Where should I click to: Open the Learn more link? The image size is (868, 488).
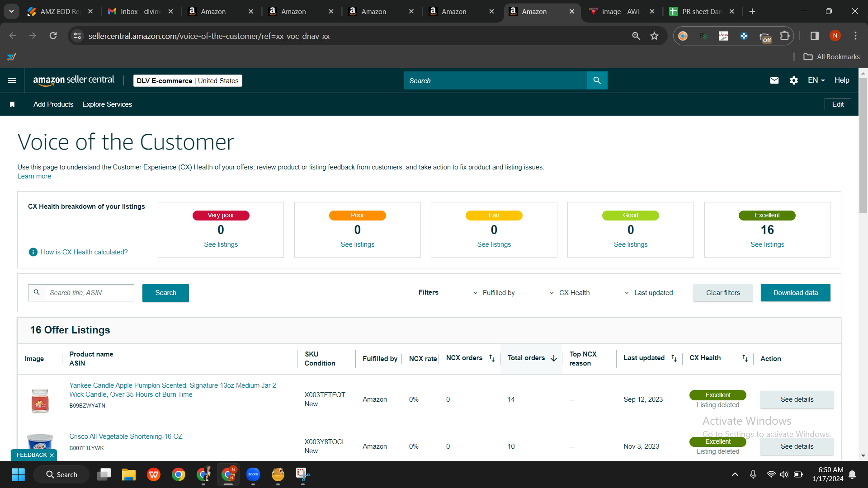click(x=34, y=176)
